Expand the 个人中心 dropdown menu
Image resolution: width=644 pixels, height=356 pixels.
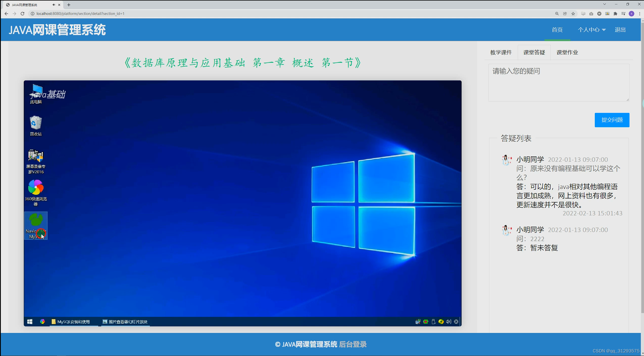tap(592, 30)
